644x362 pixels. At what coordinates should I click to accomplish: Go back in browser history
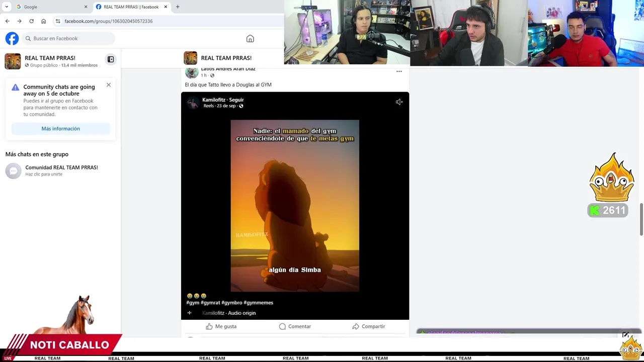tap(7, 21)
